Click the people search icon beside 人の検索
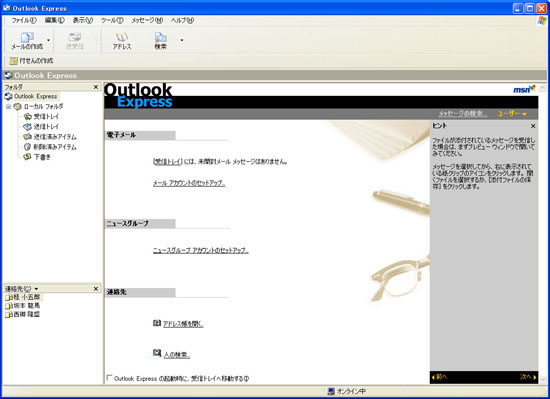 point(157,353)
